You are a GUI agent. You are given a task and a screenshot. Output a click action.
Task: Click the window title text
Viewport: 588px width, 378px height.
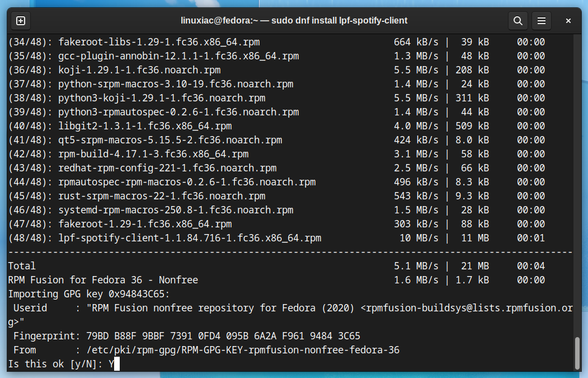(x=294, y=21)
